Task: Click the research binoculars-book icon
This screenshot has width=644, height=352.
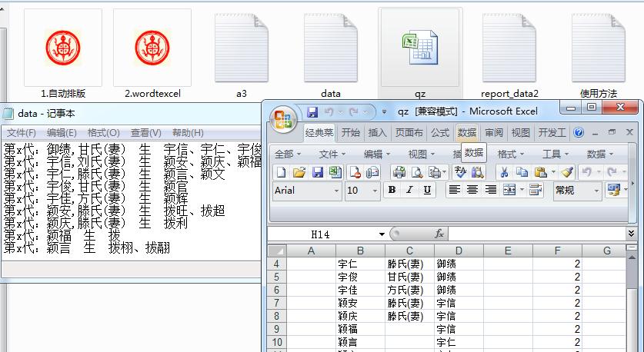Action: (478, 172)
